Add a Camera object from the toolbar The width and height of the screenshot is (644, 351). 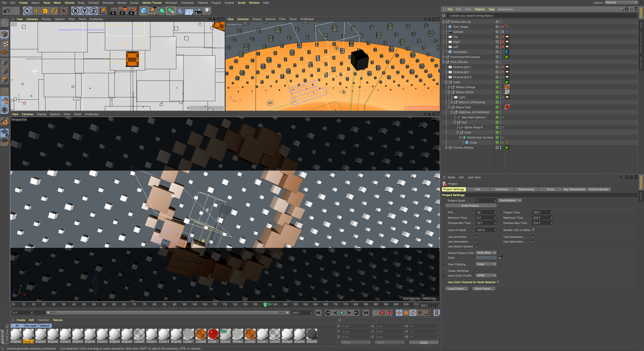pyautogui.click(x=198, y=11)
